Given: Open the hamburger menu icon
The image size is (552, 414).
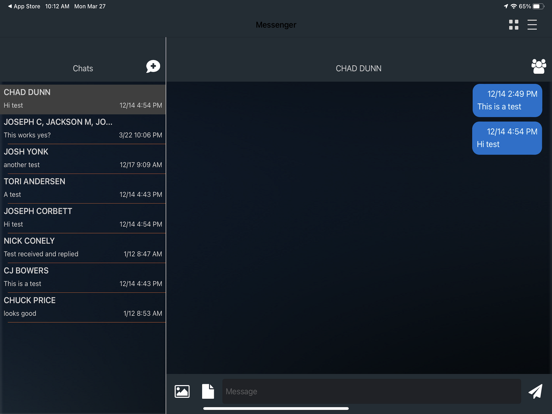Looking at the screenshot, I should pos(532,25).
